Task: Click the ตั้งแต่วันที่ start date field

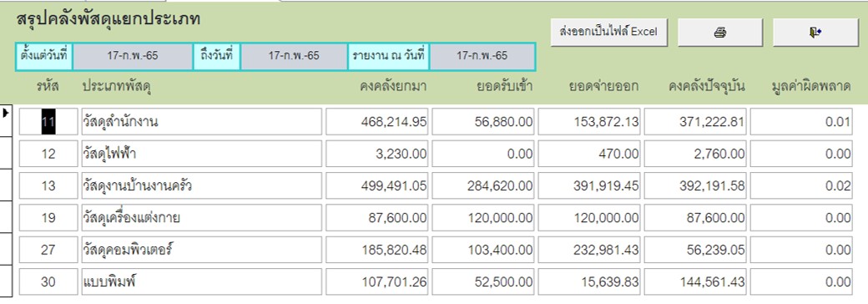Action: (133, 57)
